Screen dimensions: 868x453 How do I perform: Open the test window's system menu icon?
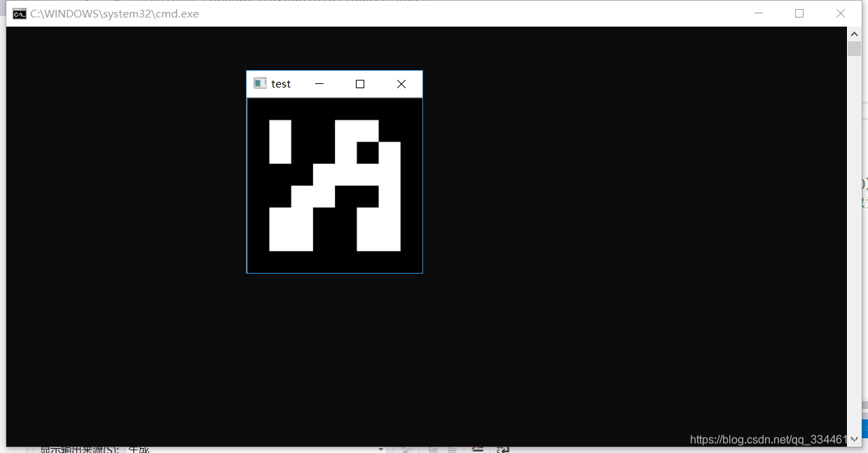pyautogui.click(x=260, y=83)
